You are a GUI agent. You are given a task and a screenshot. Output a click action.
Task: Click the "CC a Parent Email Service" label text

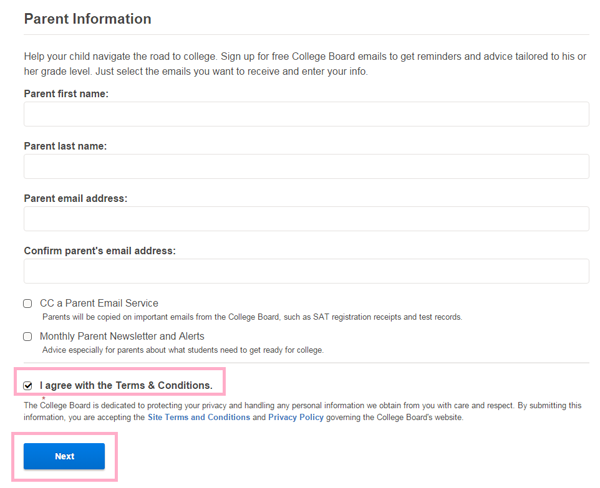99,303
